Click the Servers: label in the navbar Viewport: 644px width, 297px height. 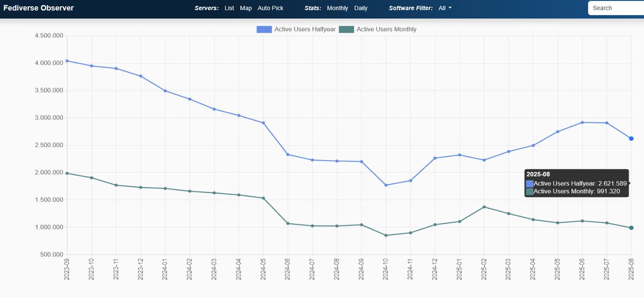click(x=207, y=8)
